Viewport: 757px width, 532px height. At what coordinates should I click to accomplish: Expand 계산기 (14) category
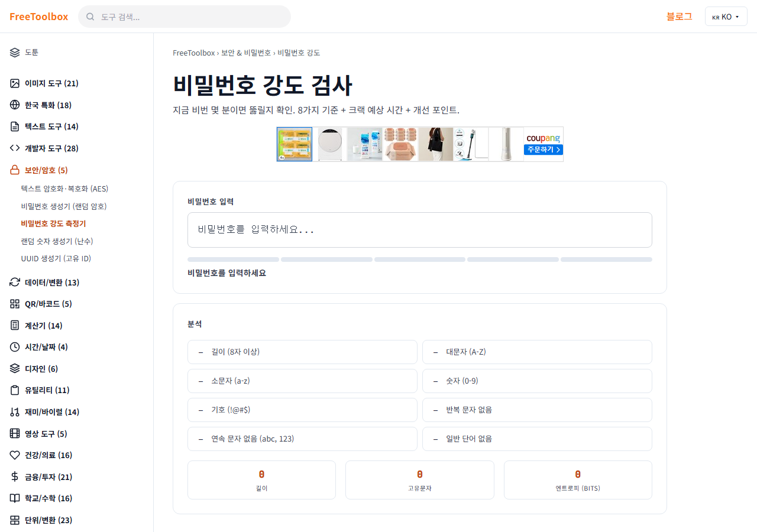click(x=44, y=326)
